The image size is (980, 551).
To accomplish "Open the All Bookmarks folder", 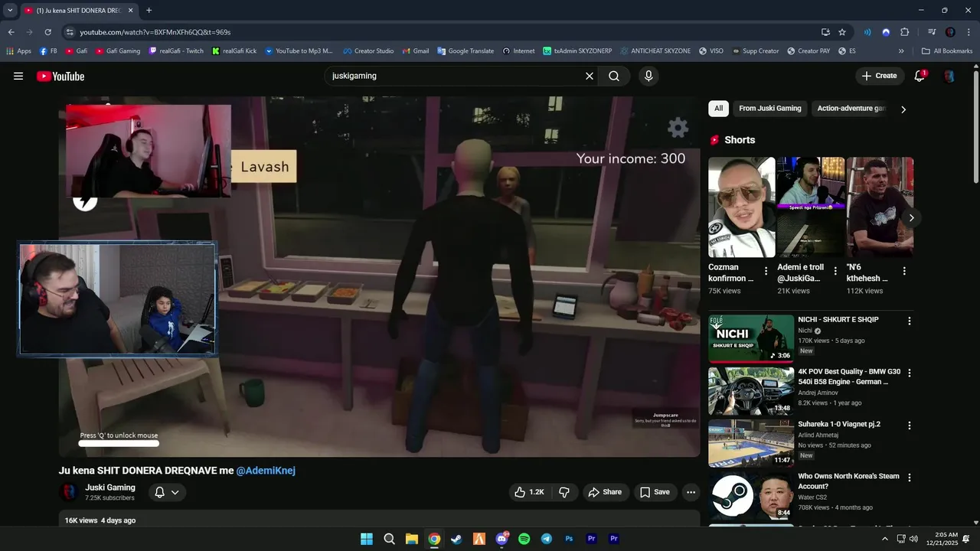I will [x=947, y=51].
